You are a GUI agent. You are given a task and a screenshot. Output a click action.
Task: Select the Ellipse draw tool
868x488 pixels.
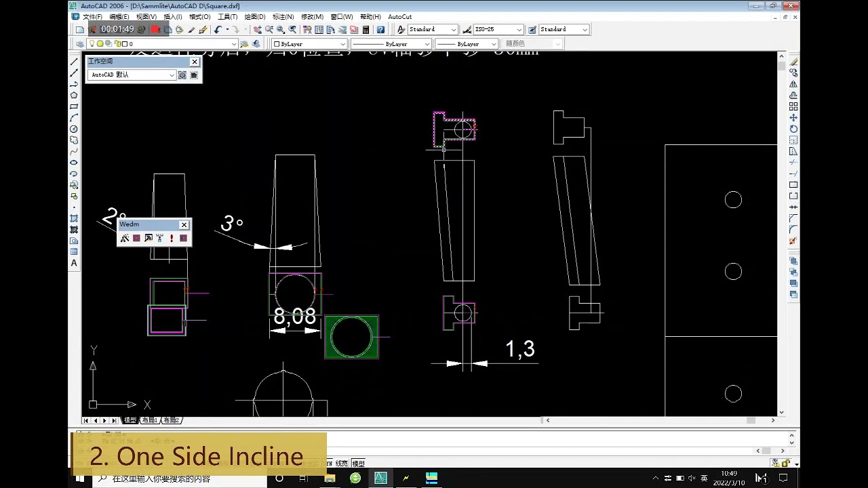[74, 163]
